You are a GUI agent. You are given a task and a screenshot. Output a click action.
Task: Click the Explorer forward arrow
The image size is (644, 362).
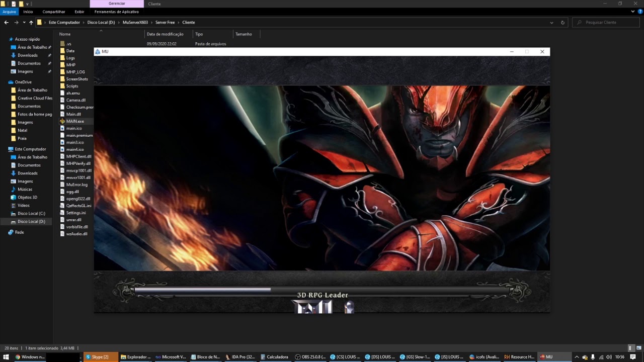point(16,22)
